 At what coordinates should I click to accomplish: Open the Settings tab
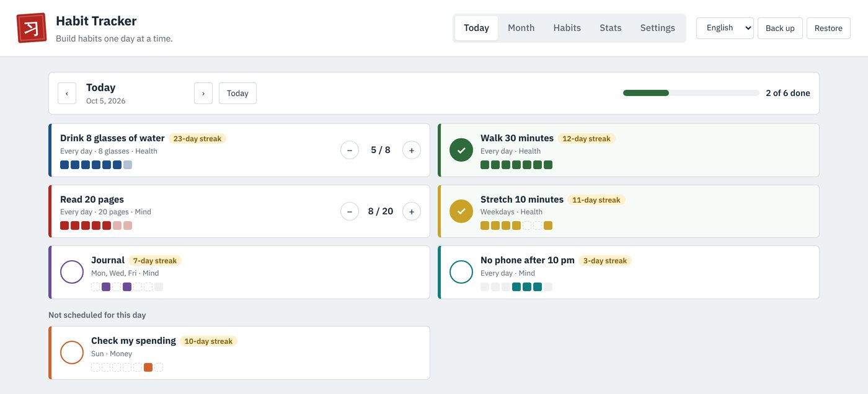657,28
